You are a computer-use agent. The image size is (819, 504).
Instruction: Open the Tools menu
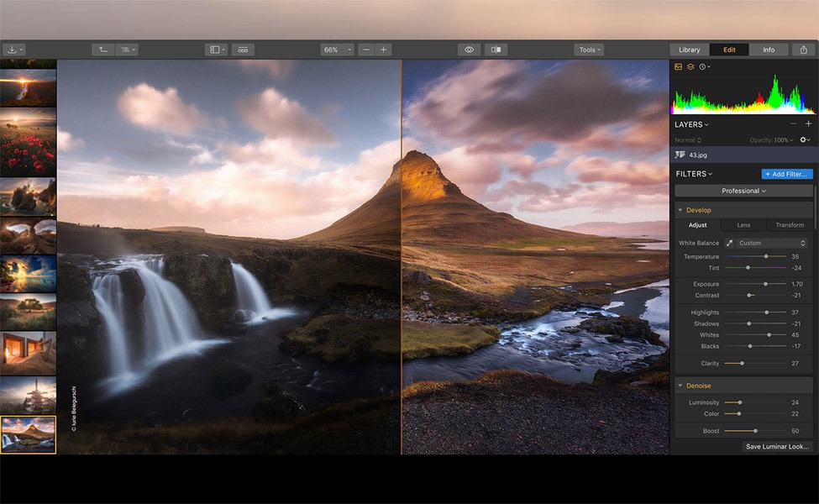pyautogui.click(x=589, y=50)
